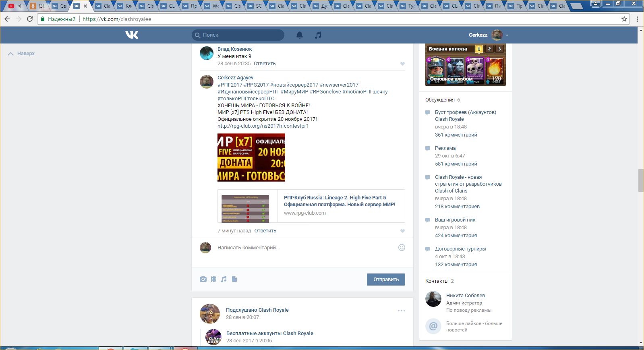The image size is (644, 350).
Task: Attach a photo with the camera icon
Action: (x=203, y=279)
